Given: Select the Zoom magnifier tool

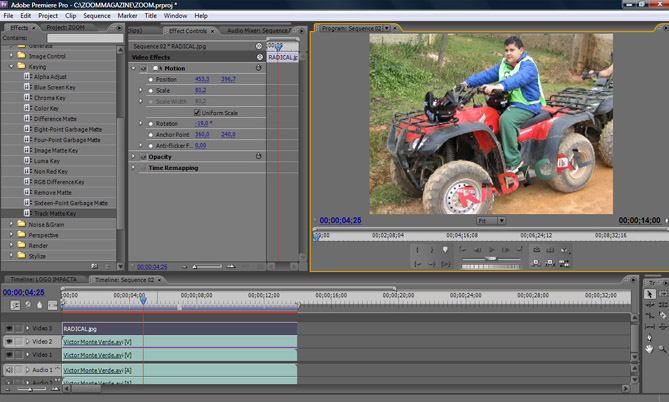Looking at the screenshot, I should (x=662, y=348).
